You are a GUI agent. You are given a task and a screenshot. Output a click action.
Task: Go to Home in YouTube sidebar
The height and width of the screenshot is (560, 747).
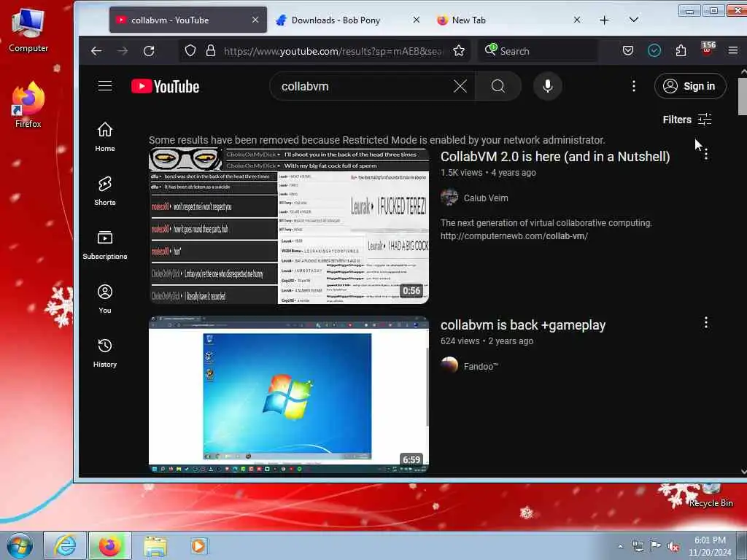point(105,137)
